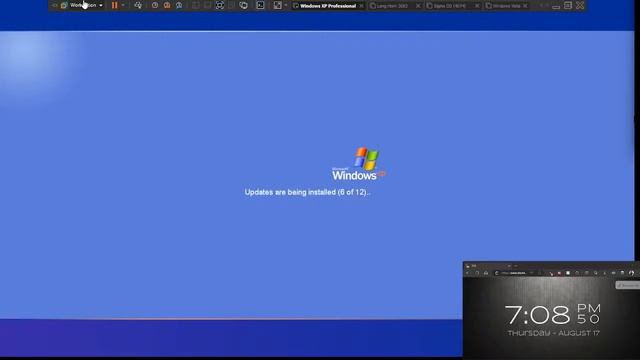
Task: Open the console view icon
Action: click(260, 5)
